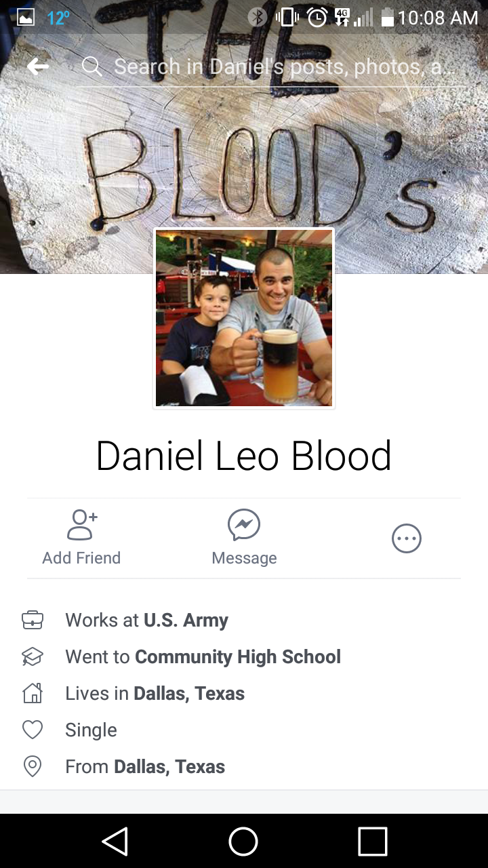Tap Android home circle button
This screenshot has width=488, height=868.
coord(243,842)
